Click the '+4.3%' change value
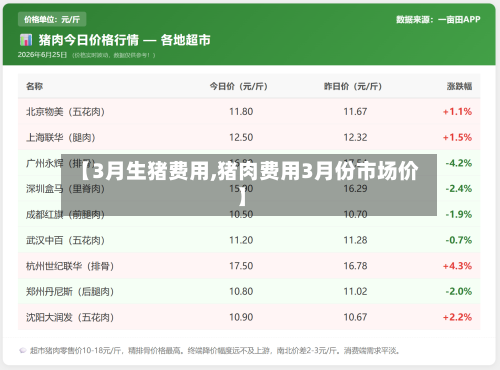 tap(457, 266)
